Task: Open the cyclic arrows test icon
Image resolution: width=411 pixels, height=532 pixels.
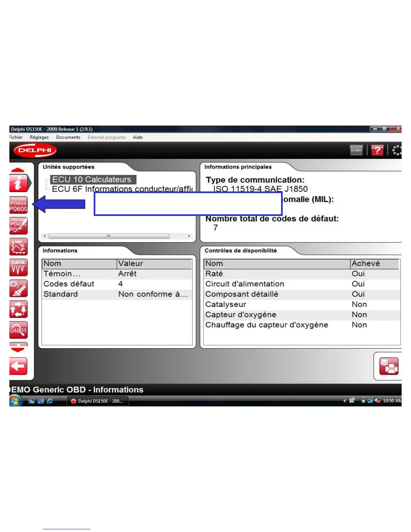Action: click(18, 309)
